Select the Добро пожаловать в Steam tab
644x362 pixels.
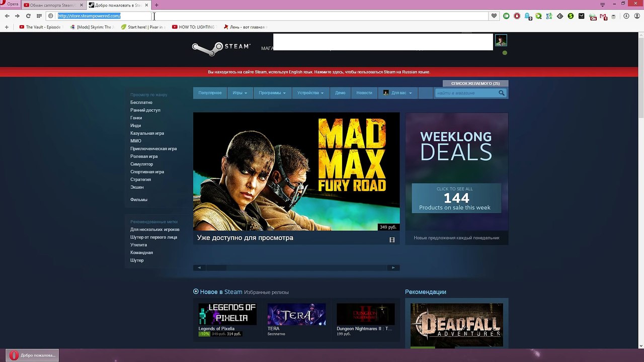click(x=119, y=5)
